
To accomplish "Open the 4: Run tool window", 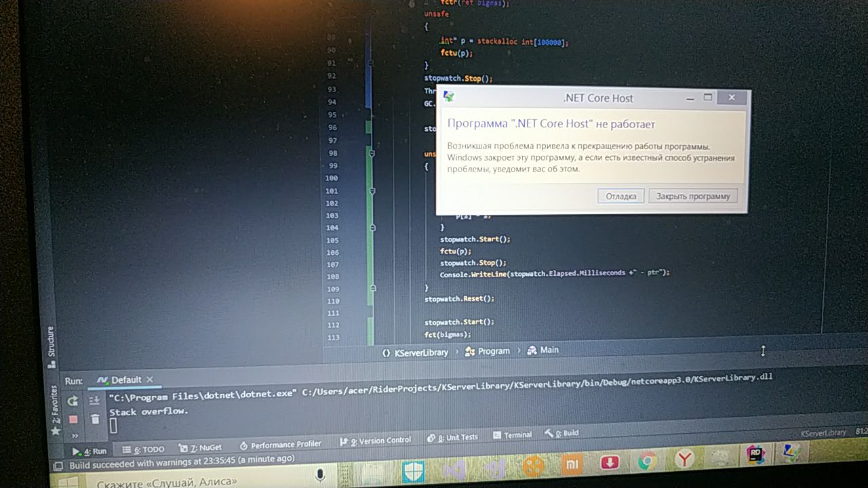I will pyautogui.click(x=90, y=451).
